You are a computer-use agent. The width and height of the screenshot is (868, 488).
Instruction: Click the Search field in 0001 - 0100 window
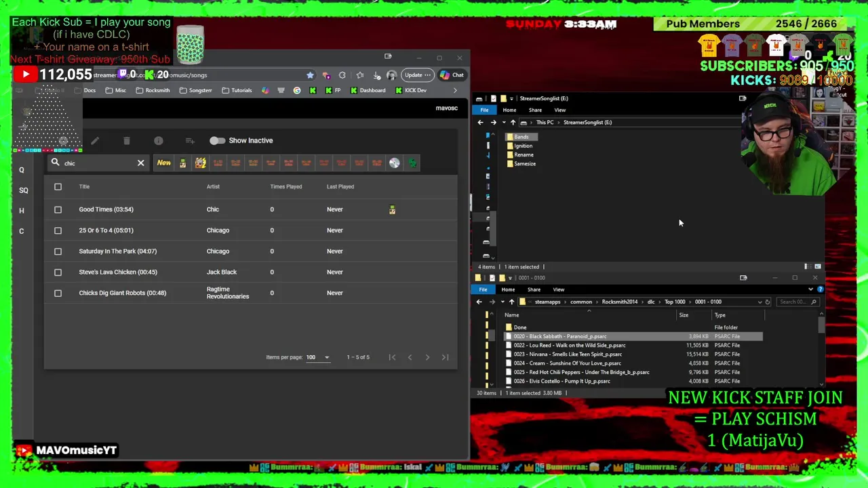tap(797, 302)
